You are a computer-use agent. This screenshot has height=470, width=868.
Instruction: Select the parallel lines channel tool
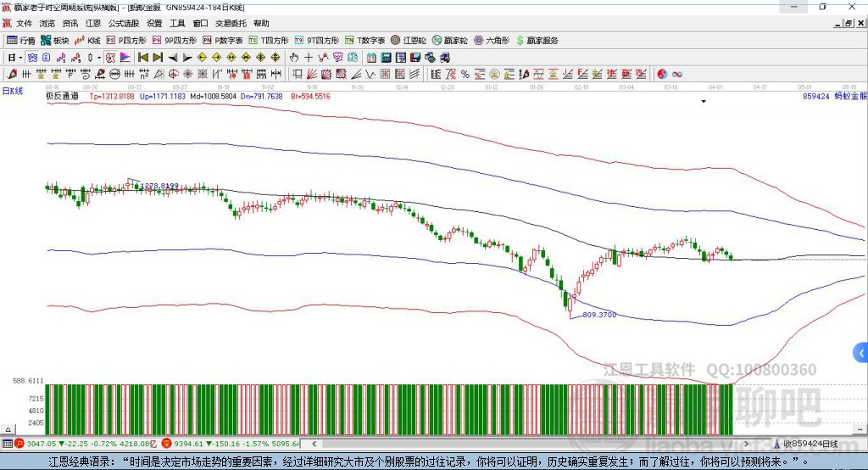click(414, 75)
